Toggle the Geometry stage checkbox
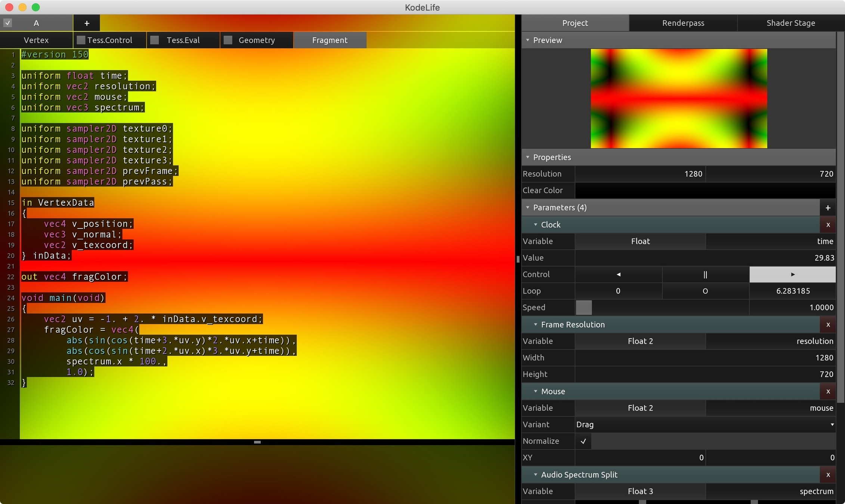 [x=228, y=40]
